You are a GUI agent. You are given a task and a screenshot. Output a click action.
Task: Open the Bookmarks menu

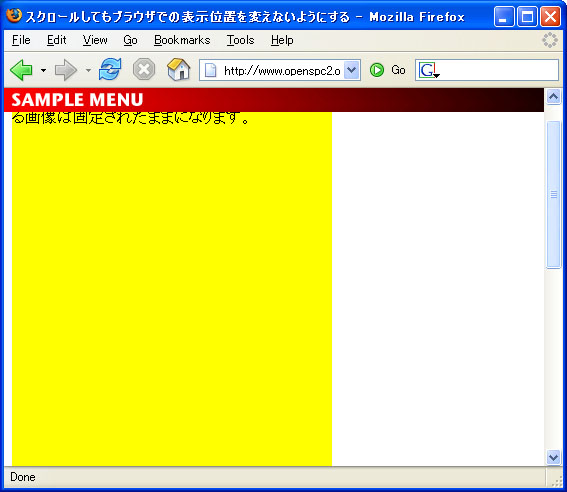(x=182, y=40)
